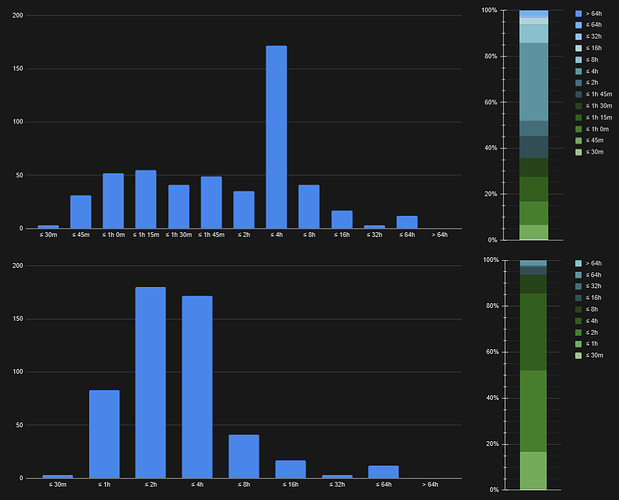Click the ≤ 1h 30m histogram bar
This screenshot has height=500, width=619.
(178, 206)
